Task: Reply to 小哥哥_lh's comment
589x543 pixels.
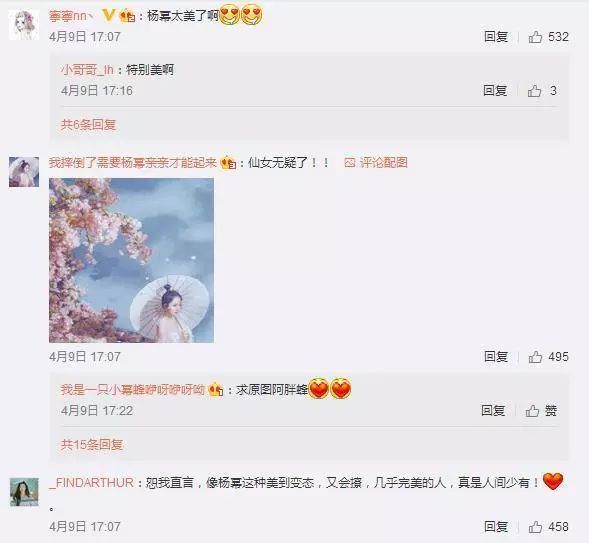Action: (x=495, y=90)
